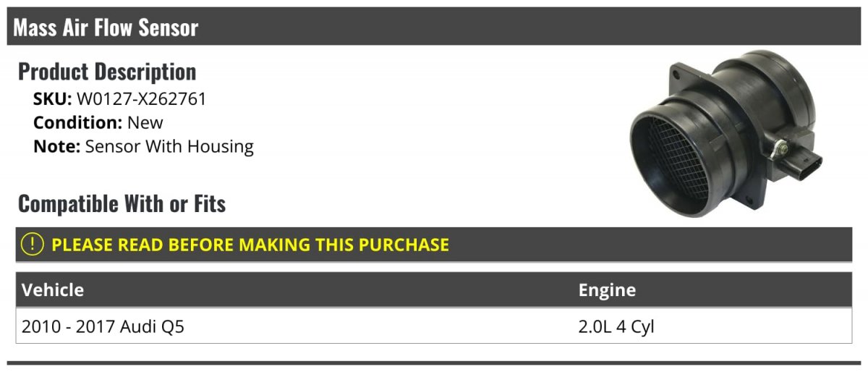Click the Condition label
The width and height of the screenshot is (868, 372).
pos(78,122)
